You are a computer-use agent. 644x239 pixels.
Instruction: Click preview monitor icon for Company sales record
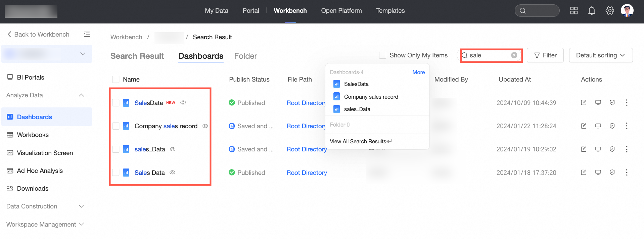(598, 126)
